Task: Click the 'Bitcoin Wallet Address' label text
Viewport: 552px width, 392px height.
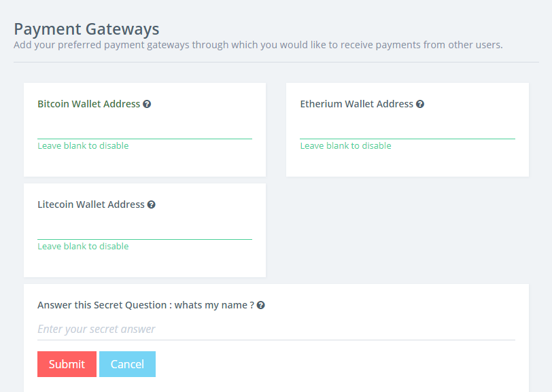Action: point(88,104)
